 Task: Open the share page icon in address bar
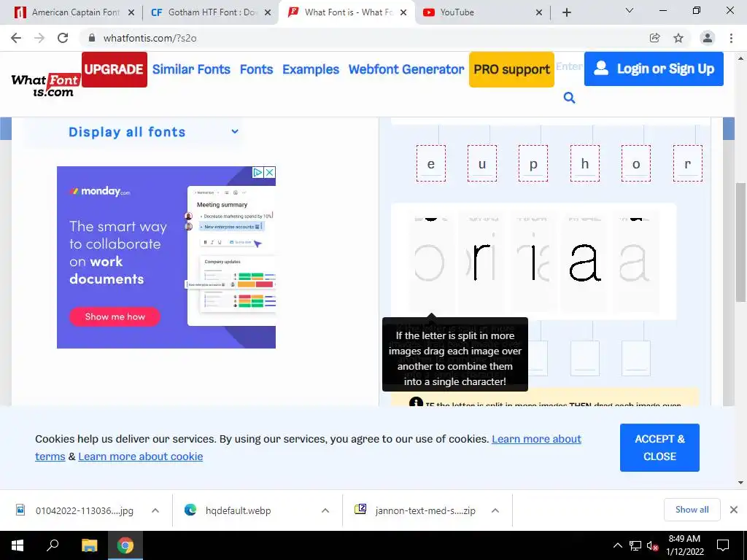coord(654,38)
